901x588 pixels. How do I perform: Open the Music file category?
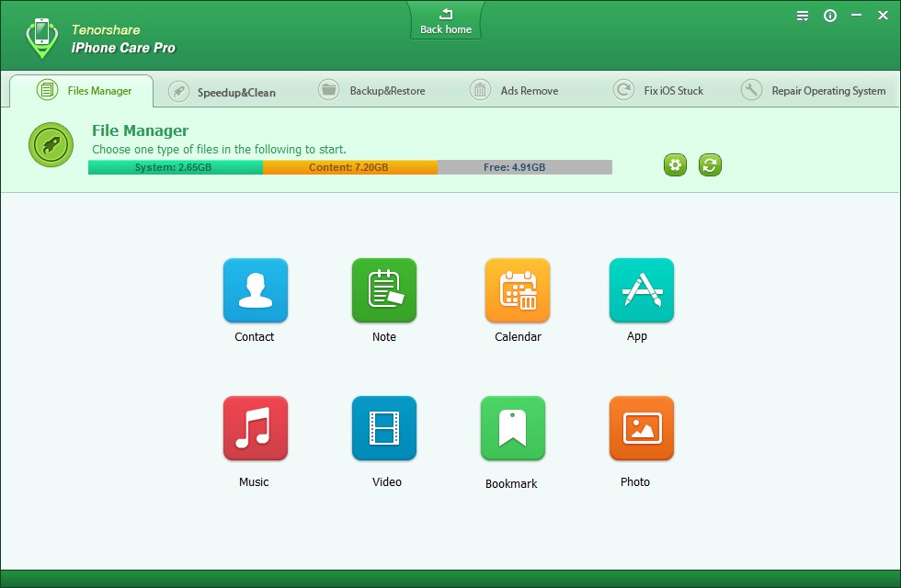tap(255, 428)
